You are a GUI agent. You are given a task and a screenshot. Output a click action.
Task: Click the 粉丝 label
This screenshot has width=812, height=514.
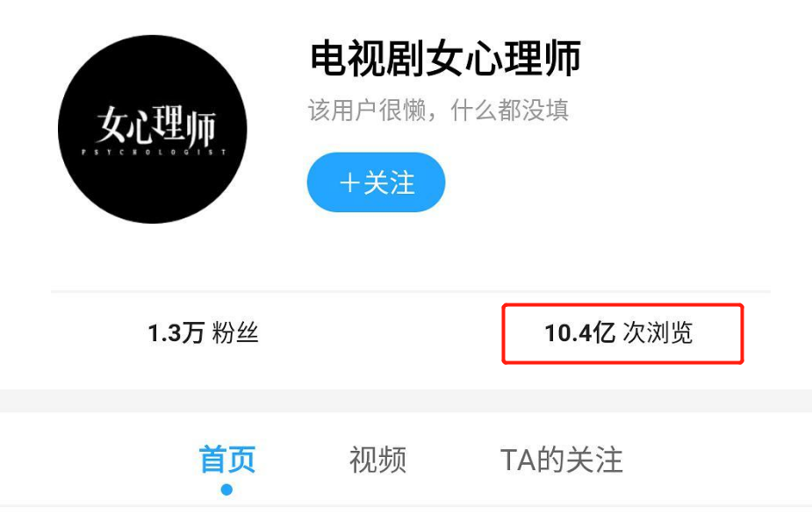[x=235, y=332]
